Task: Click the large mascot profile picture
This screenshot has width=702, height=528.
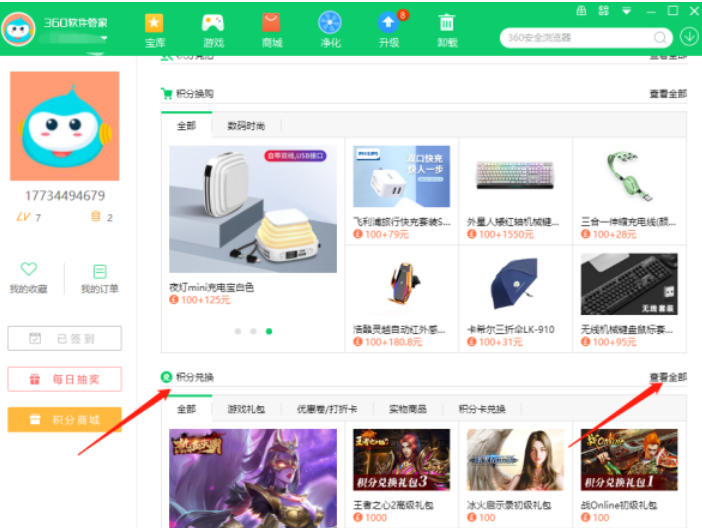Action: pos(65,126)
